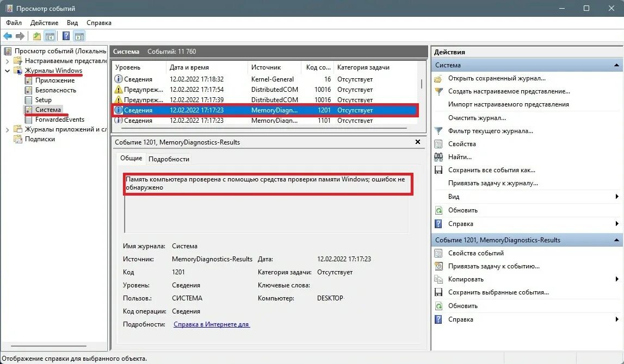The height and width of the screenshot is (364, 624).
Task: Maximize the Просмотр событий window
Action: click(x=586, y=8)
